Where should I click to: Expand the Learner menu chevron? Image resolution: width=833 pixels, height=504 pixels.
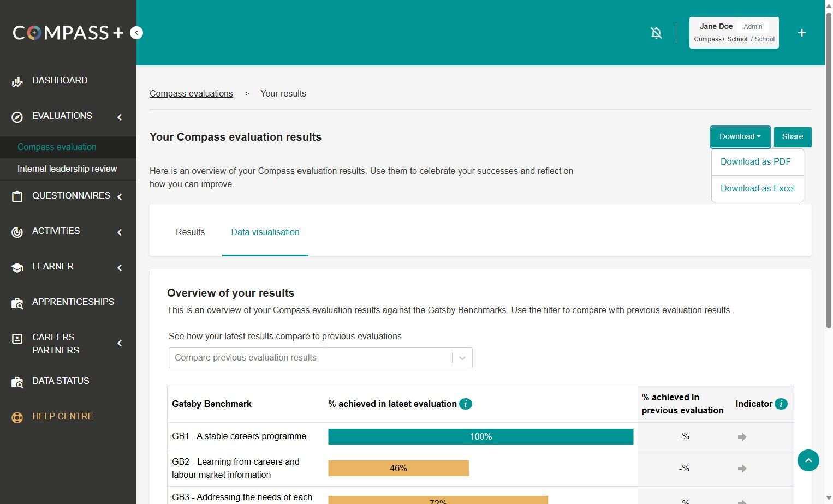120,268
